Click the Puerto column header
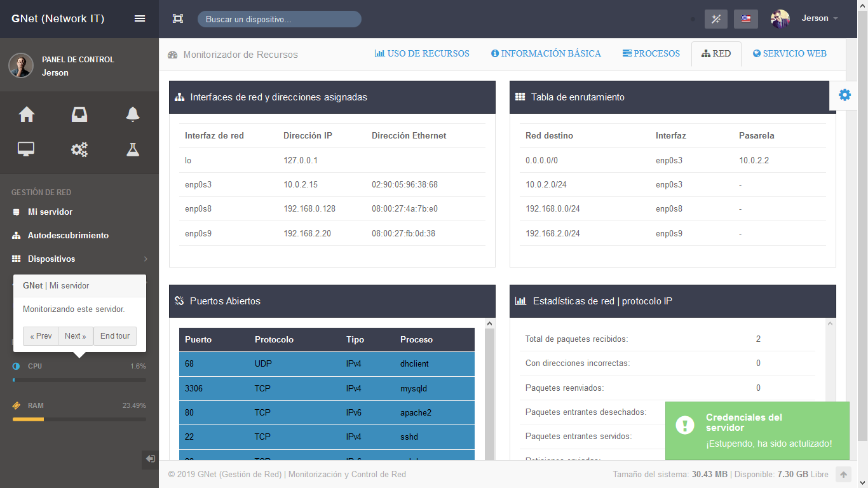Screen dimensions: 868x488 coord(198,340)
